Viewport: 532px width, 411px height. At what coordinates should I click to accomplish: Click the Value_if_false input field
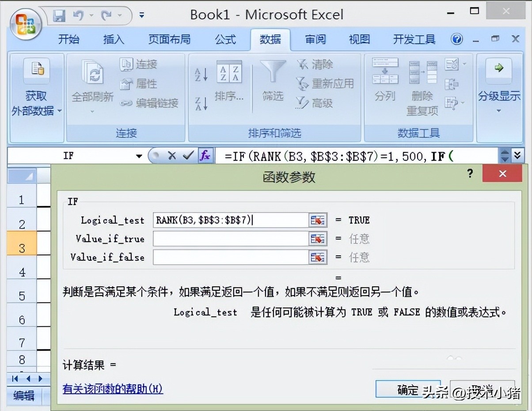230,257
